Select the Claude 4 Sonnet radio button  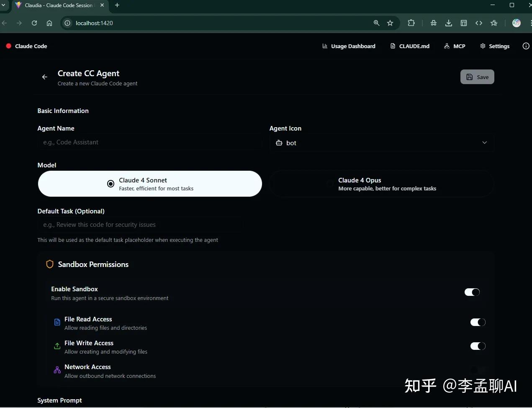(111, 184)
